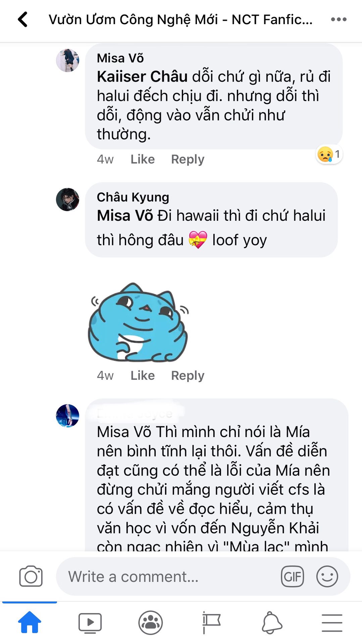The height and width of the screenshot is (644, 362).
Task: Like Châu Kyung's sticker comment
Action: pyautogui.click(x=143, y=376)
